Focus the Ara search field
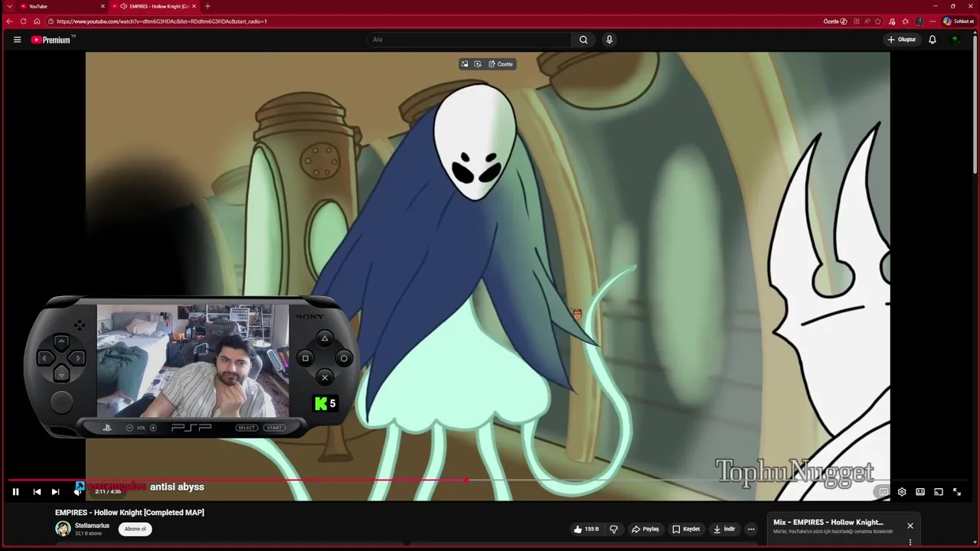This screenshot has height=551, width=980. tap(469, 40)
